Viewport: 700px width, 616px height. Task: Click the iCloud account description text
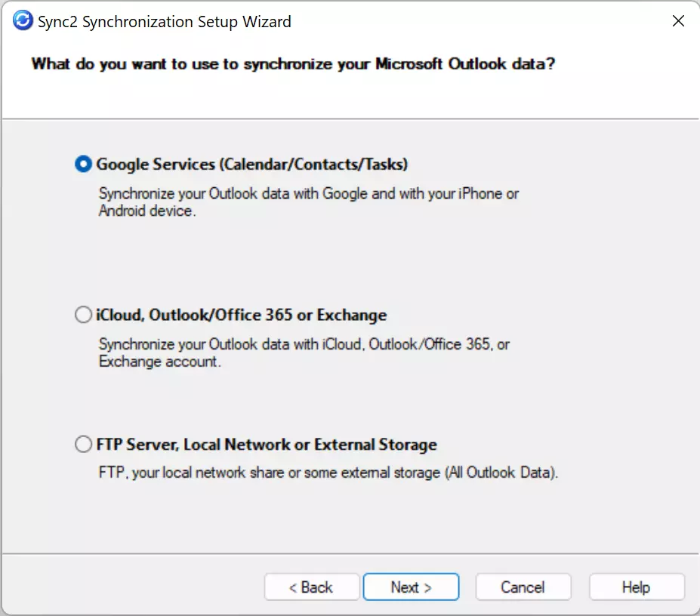(303, 353)
